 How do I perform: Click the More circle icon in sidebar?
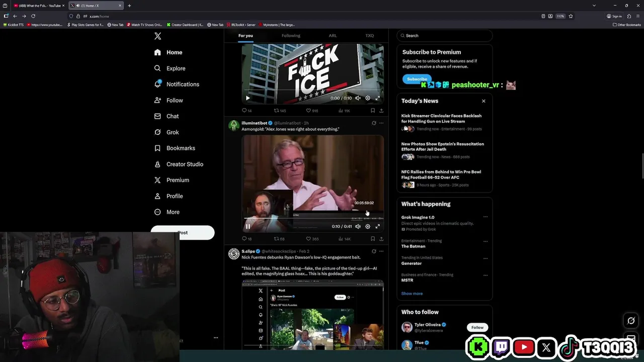pyautogui.click(x=157, y=212)
